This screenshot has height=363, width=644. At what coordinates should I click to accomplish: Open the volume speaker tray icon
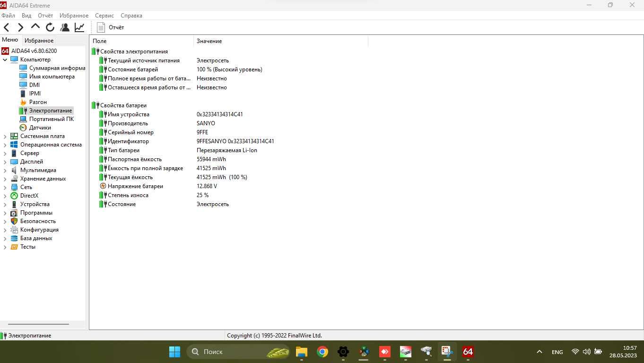coord(587,352)
